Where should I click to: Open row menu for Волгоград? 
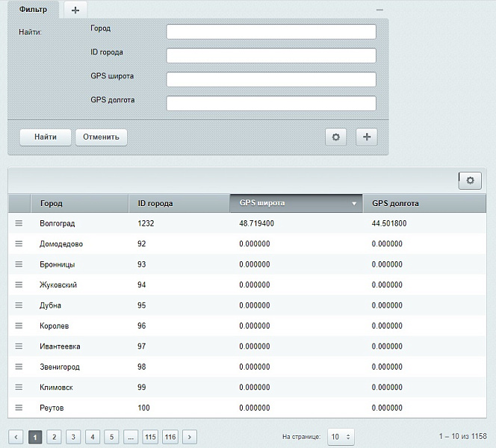coord(19,223)
